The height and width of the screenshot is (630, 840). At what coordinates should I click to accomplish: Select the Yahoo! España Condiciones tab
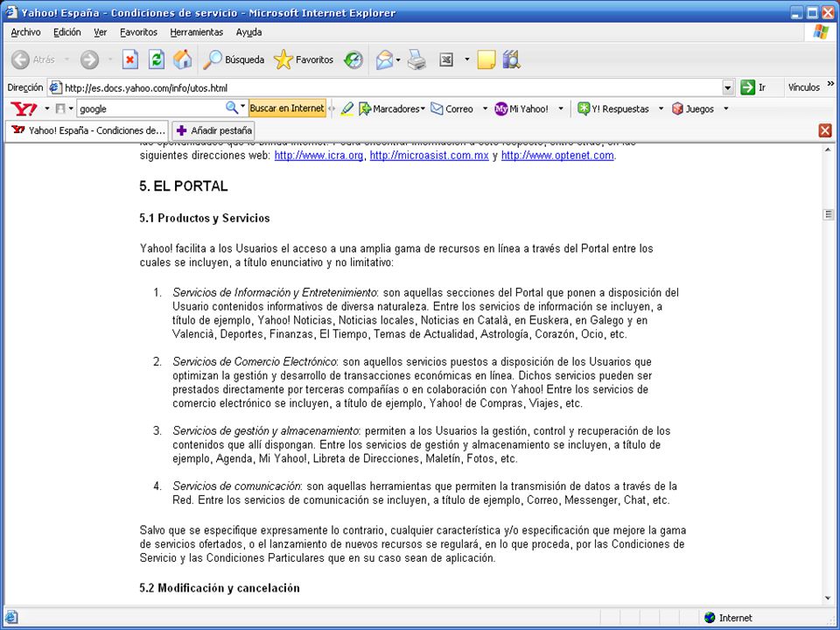[87, 130]
